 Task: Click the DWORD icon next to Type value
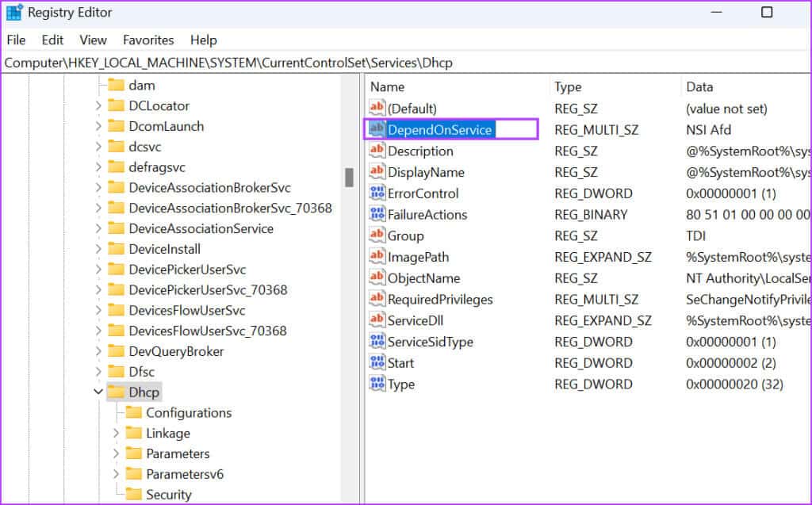pos(377,384)
